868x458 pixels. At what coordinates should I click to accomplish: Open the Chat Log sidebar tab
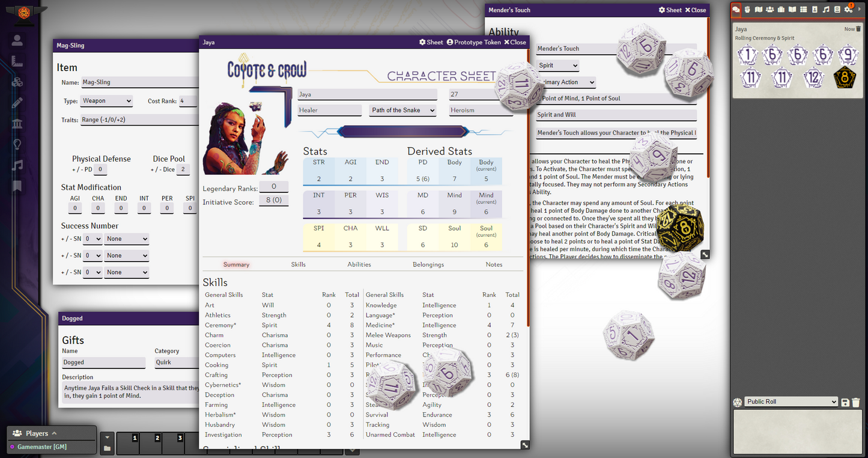pyautogui.click(x=736, y=10)
